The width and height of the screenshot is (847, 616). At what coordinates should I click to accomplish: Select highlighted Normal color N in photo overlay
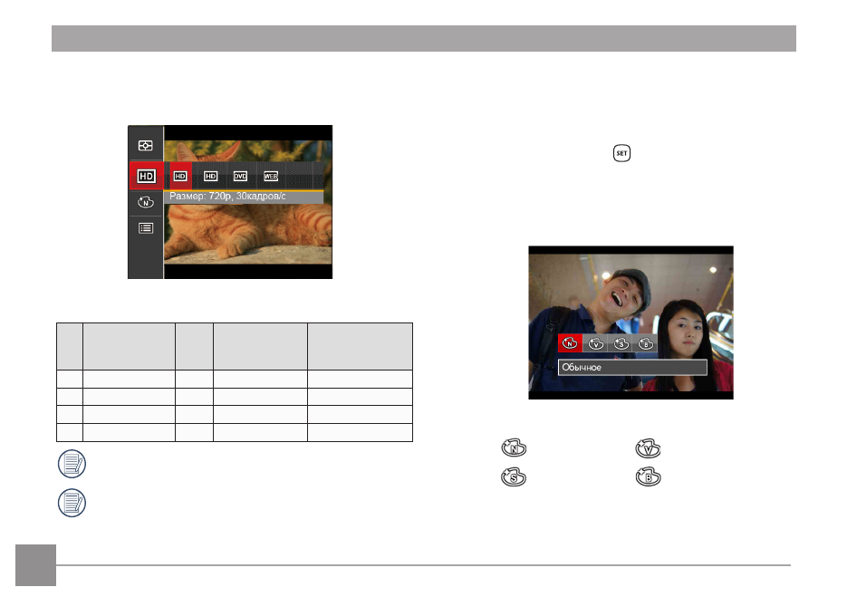pyautogui.click(x=570, y=343)
